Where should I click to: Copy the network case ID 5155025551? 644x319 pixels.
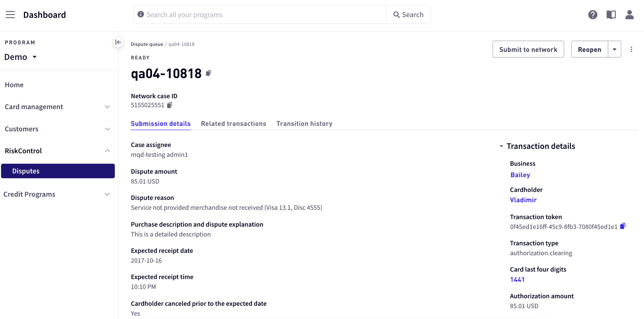point(170,105)
